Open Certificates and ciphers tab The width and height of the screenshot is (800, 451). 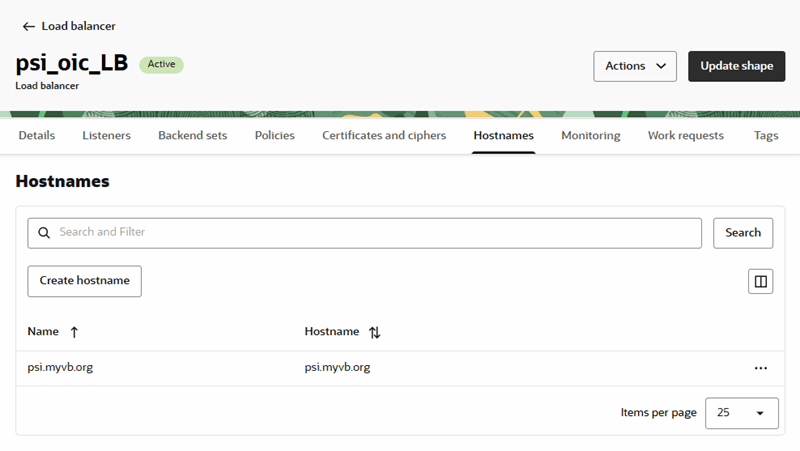pyautogui.click(x=384, y=136)
